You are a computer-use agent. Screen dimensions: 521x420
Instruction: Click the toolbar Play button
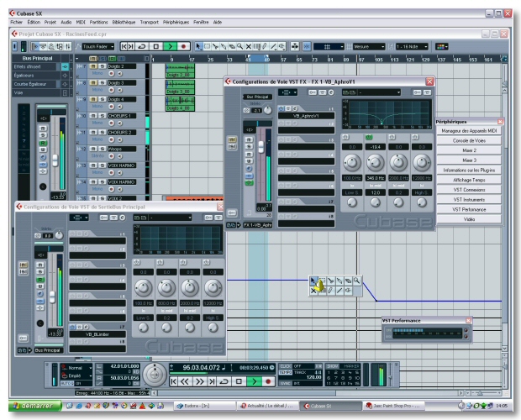tap(170, 46)
